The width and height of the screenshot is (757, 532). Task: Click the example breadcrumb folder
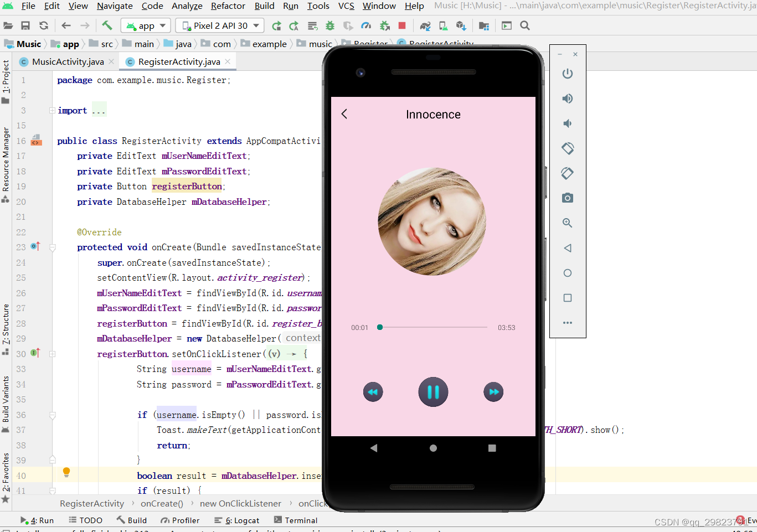point(264,44)
